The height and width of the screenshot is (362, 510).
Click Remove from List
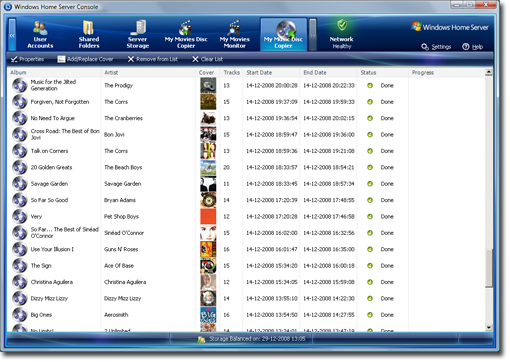(x=153, y=59)
